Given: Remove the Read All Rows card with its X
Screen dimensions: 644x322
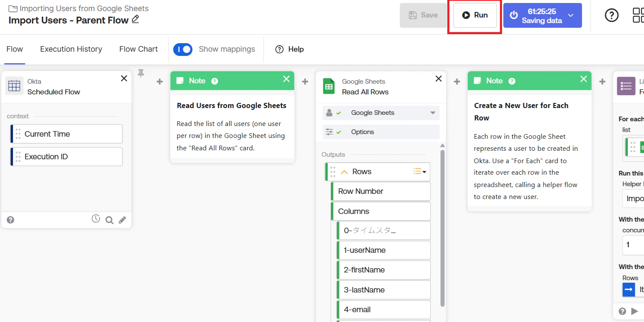Looking at the screenshot, I should (x=438, y=79).
